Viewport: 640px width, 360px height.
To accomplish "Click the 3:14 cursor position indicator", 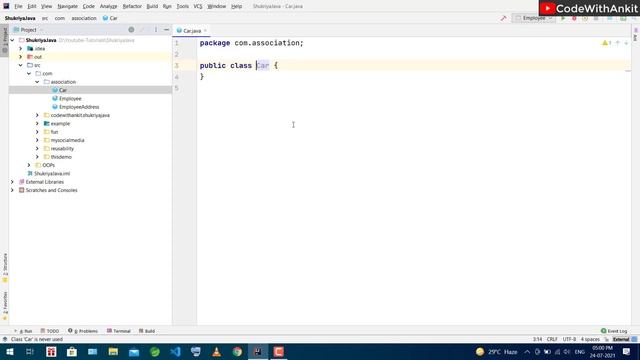I will point(537,339).
